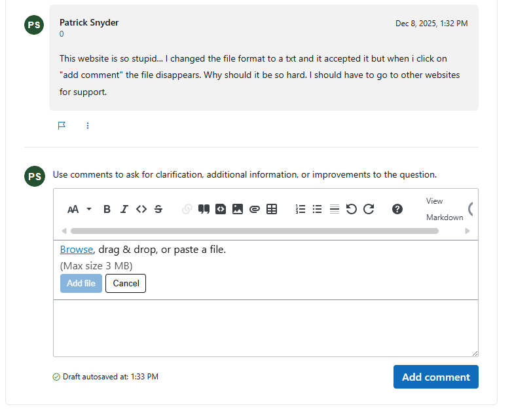This screenshot has height=420, width=512.
Task: Toggle bold formatting
Action: click(107, 209)
